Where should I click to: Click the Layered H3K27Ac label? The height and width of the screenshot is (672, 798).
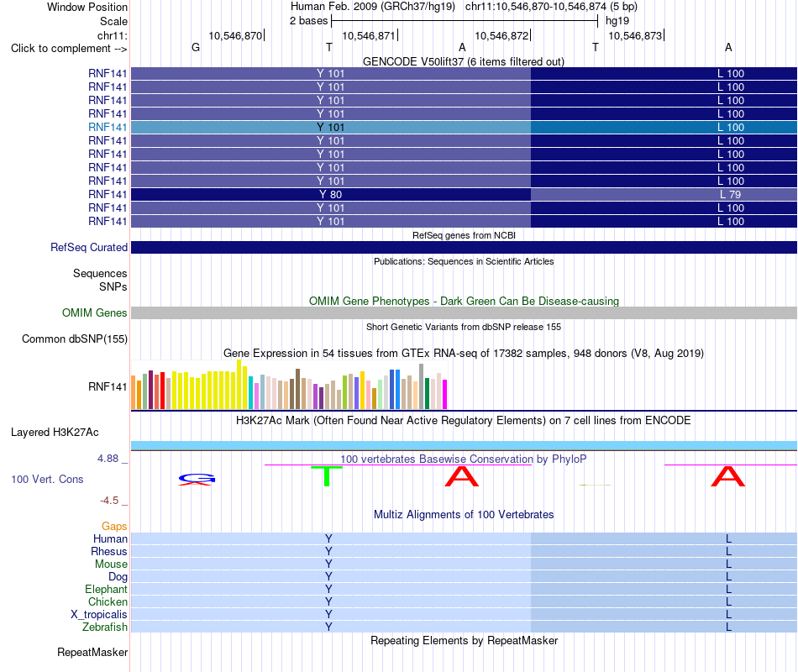click(x=55, y=433)
